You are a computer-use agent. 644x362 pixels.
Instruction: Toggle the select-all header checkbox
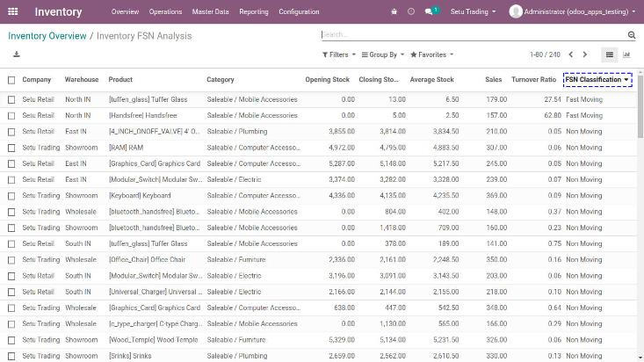[x=11, y=80]
